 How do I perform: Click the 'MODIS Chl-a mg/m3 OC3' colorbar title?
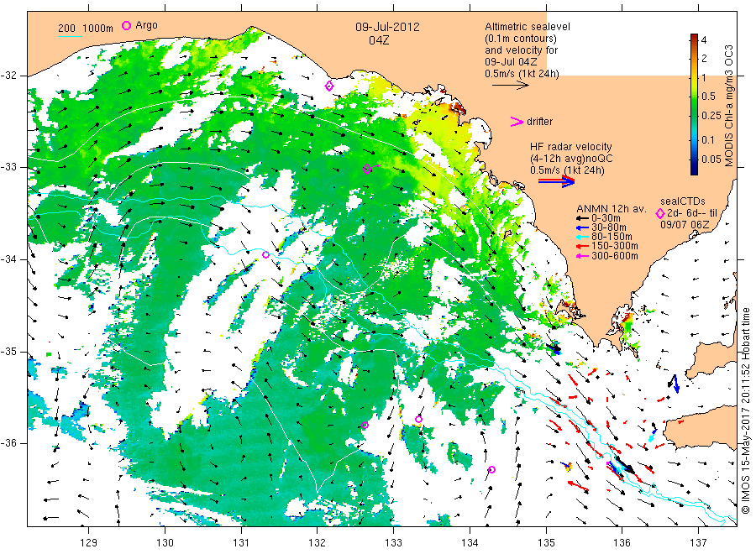(728, 106)
